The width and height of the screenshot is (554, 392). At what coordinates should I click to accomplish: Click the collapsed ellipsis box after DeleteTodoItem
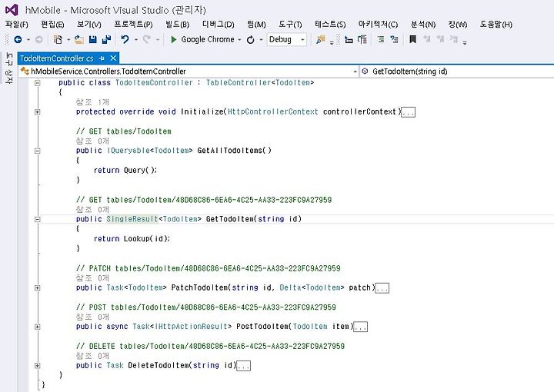[x=243, y=366]
